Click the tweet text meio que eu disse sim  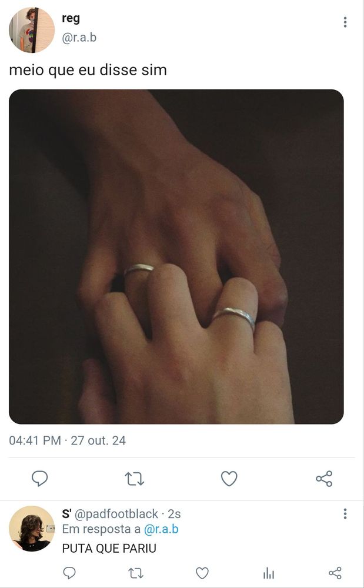click(88, 70)
